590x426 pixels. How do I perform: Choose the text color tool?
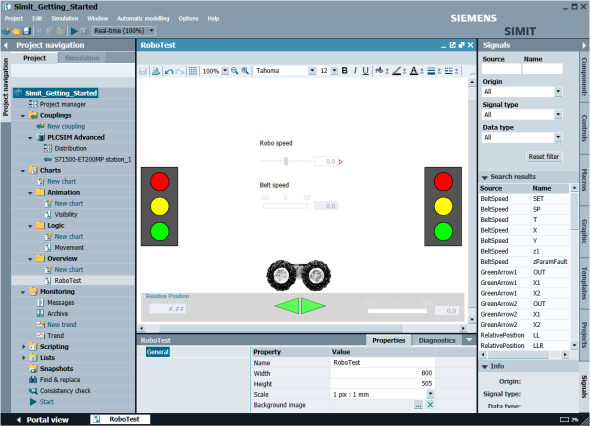[x=414, y=71]
